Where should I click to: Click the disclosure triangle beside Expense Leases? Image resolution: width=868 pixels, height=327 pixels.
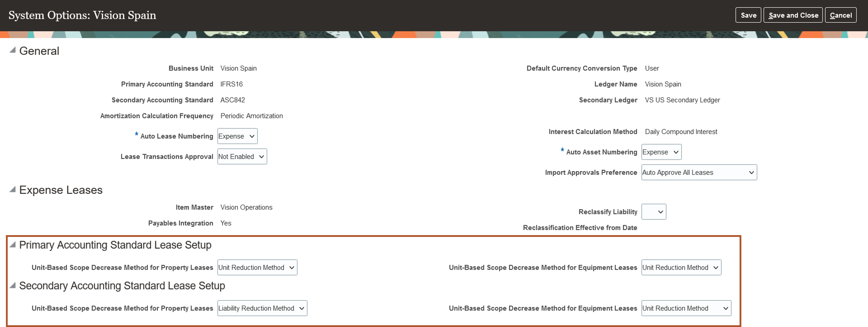pos(12,189)
